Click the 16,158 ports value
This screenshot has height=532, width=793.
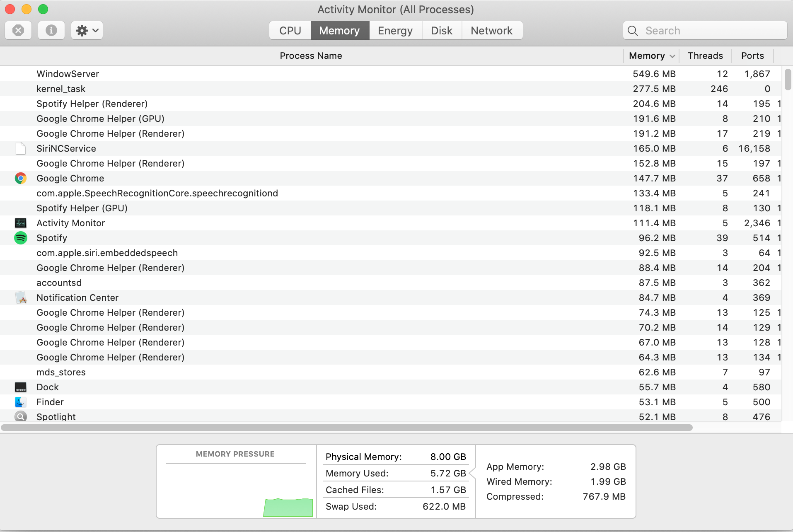[x=754, y=148]
